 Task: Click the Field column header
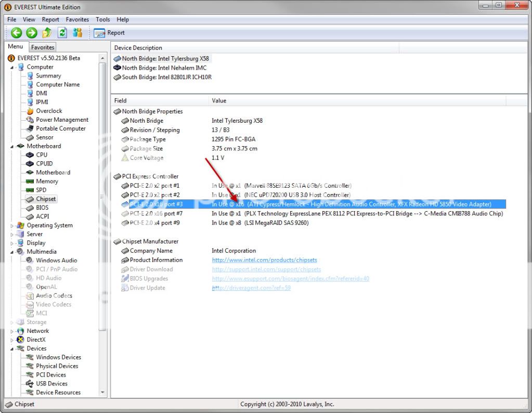pos(160,100)
